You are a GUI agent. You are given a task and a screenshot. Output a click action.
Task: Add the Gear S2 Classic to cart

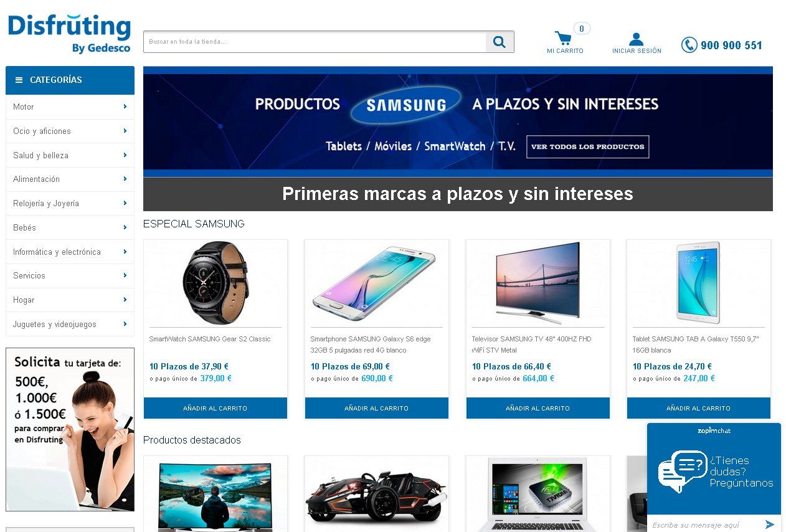215,408
